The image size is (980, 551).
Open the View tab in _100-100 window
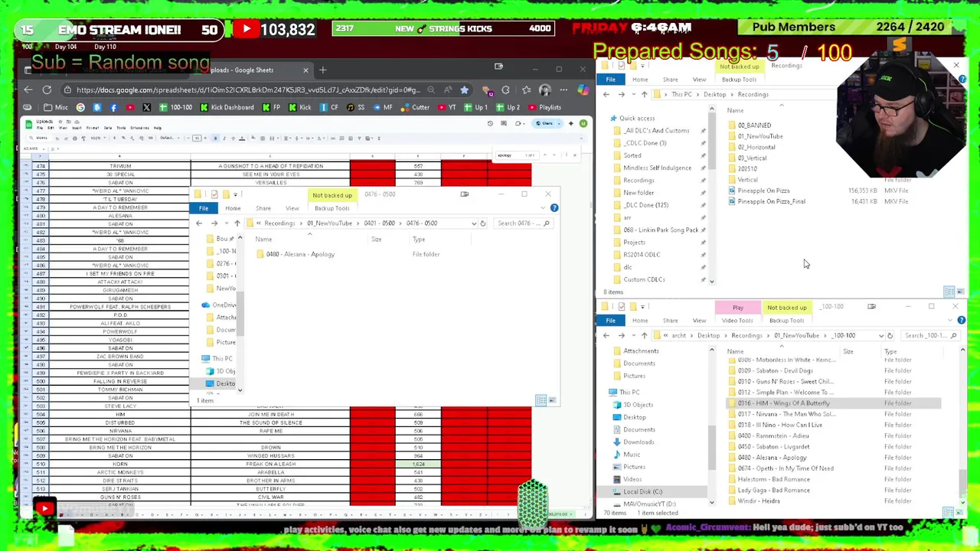click(699, 321)
